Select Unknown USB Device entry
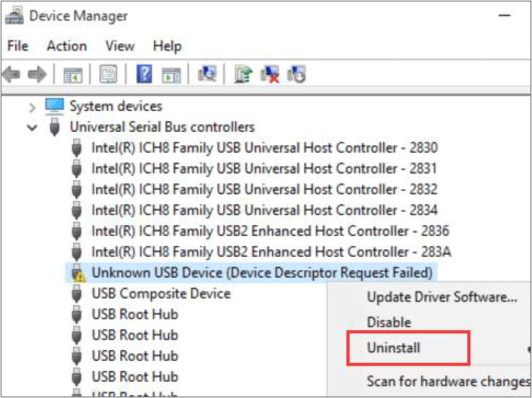Image resolution: width=532 pixels, height=398 pixels. coord(262,273)
